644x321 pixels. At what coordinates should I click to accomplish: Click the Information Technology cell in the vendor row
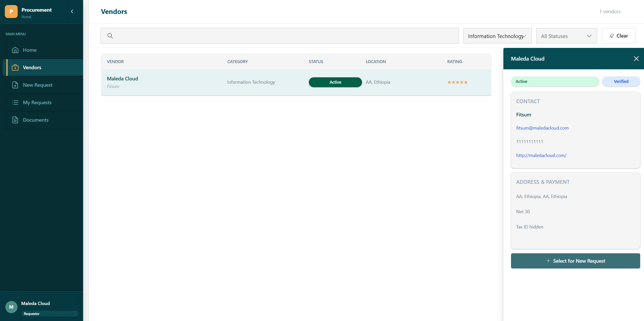coord(251,82)
